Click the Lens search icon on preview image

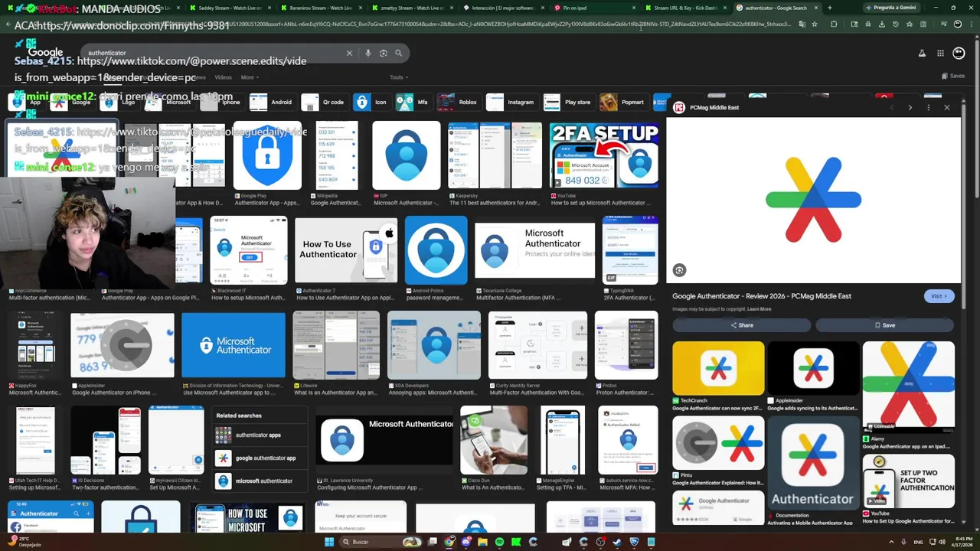[679, 270]
